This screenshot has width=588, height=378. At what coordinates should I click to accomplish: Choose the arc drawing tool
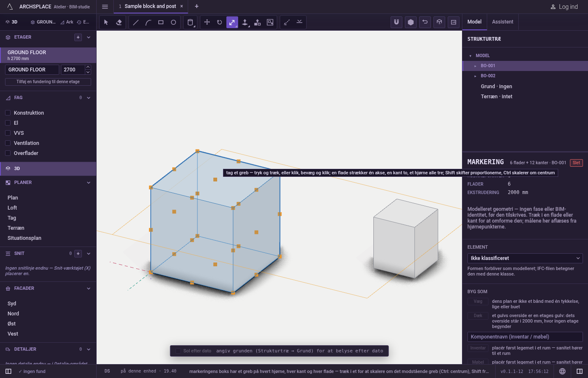click(x=148, y=22)
